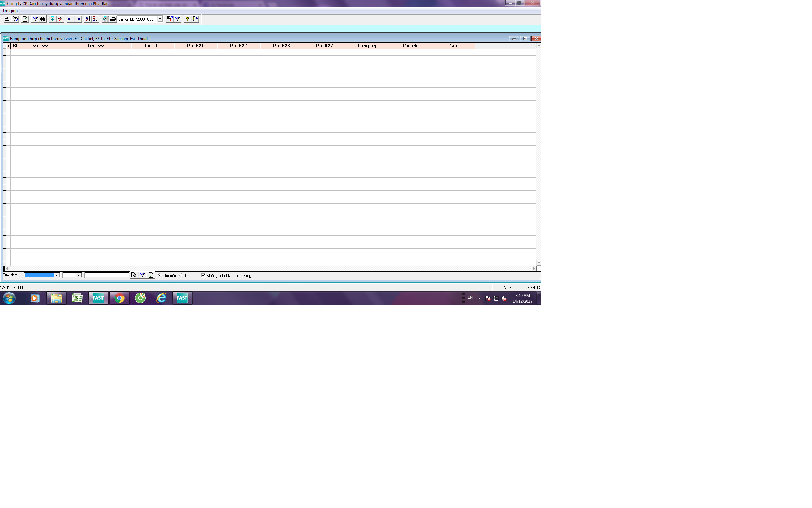The width and height of the screenshot is (812, 508).
Task: Sort ascending with the A-Z icon
Action: (88, 19)
